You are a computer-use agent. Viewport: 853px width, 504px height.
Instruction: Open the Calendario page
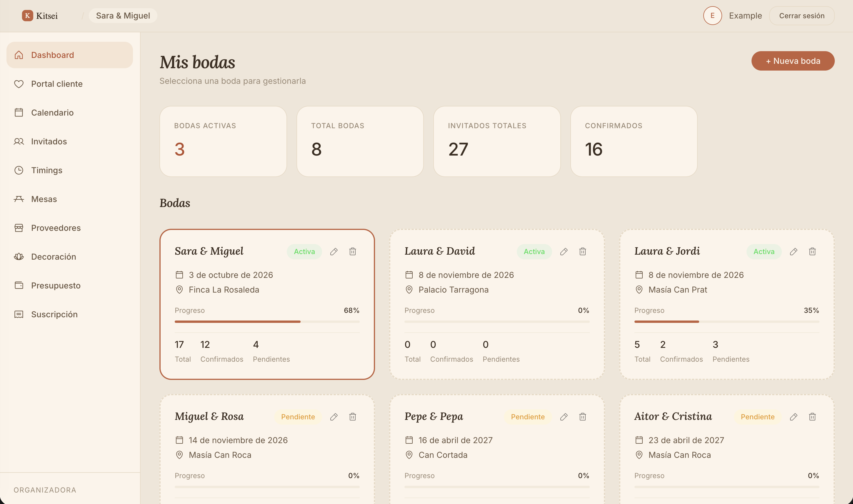tap(70, 113)
